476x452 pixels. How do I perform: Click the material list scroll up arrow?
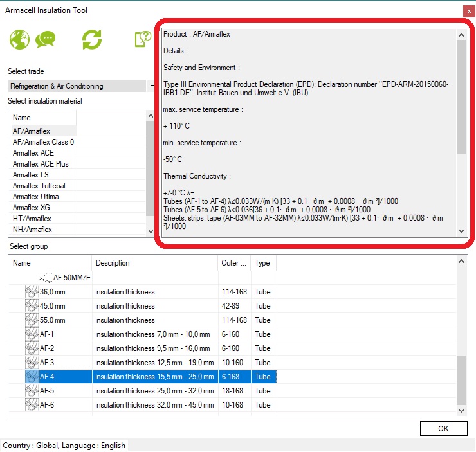(x=151, y=116)
